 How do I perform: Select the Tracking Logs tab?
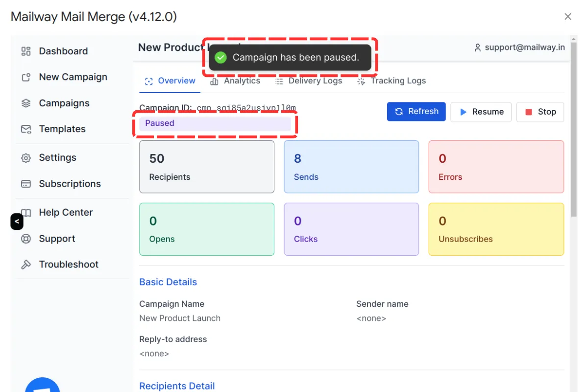tap(392, 81)
